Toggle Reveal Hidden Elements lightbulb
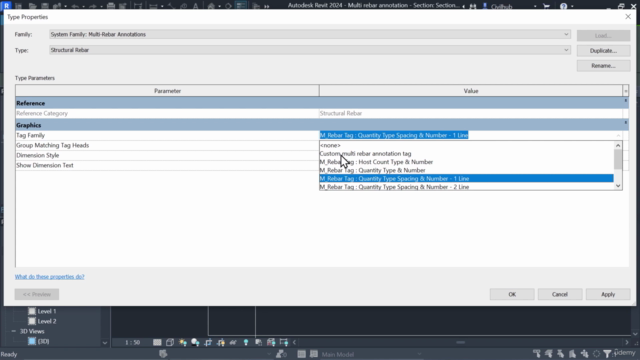 pos(246,342)
